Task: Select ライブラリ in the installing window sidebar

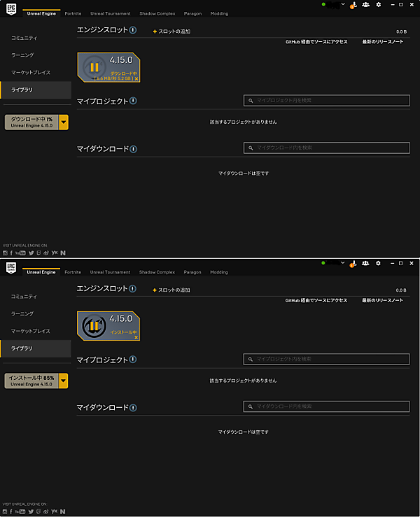Action: (36, 348)
